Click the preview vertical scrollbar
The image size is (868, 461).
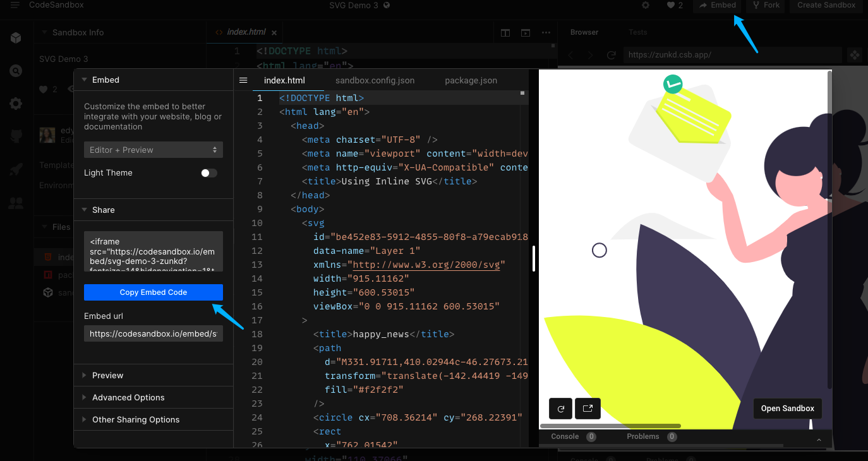point(829,230)
